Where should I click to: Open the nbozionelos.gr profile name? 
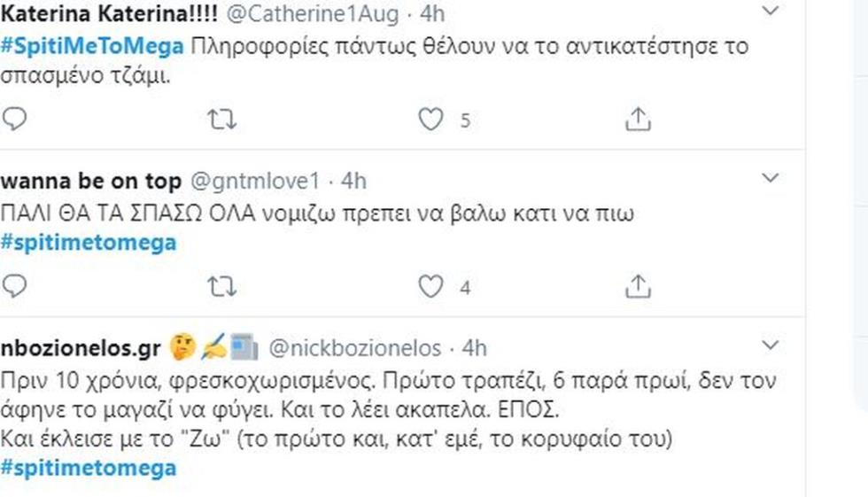click(x=81, y=348)
